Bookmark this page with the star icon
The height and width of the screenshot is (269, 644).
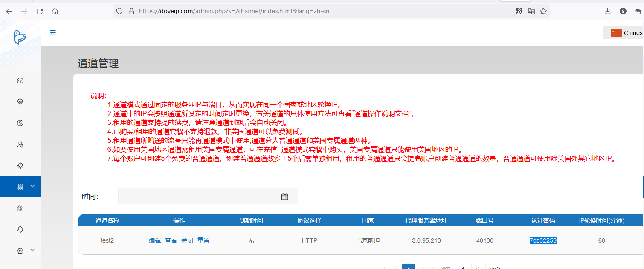543,12
